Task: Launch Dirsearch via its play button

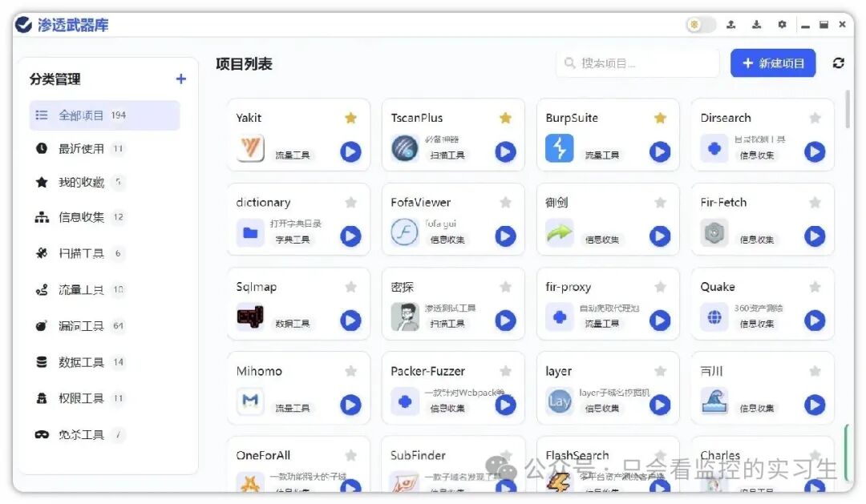Action: coord(814,151)
